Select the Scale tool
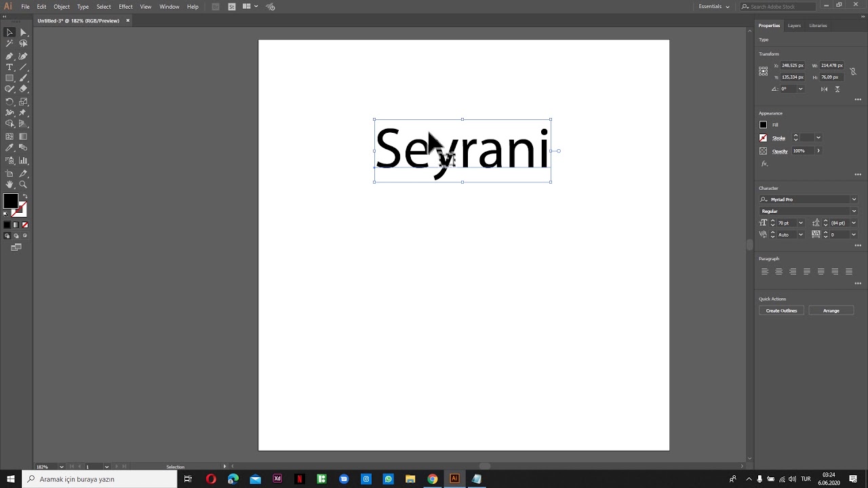Image resolution: width=868 pixels, height=488 pixels. [23, 102]
